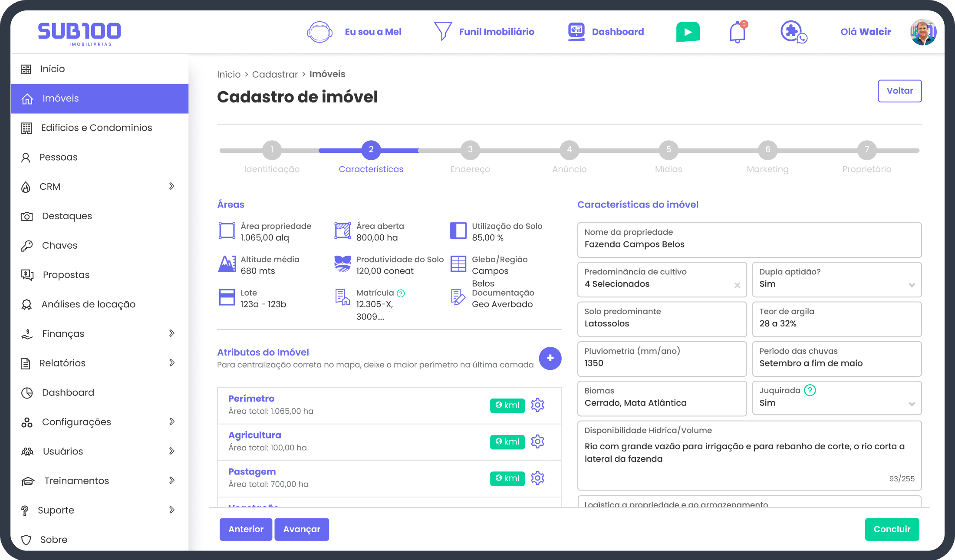The width and height of the screenshot is (955, 560).
Task: Clear the Predominância de cultivo selection
Action: click(737, 285)
